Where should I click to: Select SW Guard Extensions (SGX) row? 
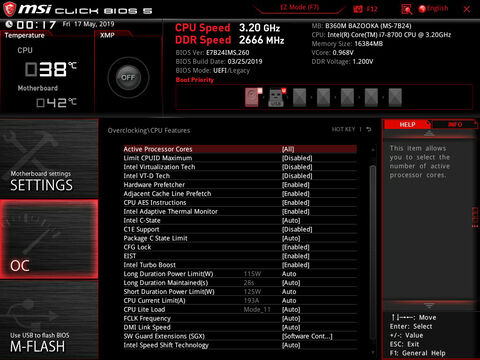(240, 336)
